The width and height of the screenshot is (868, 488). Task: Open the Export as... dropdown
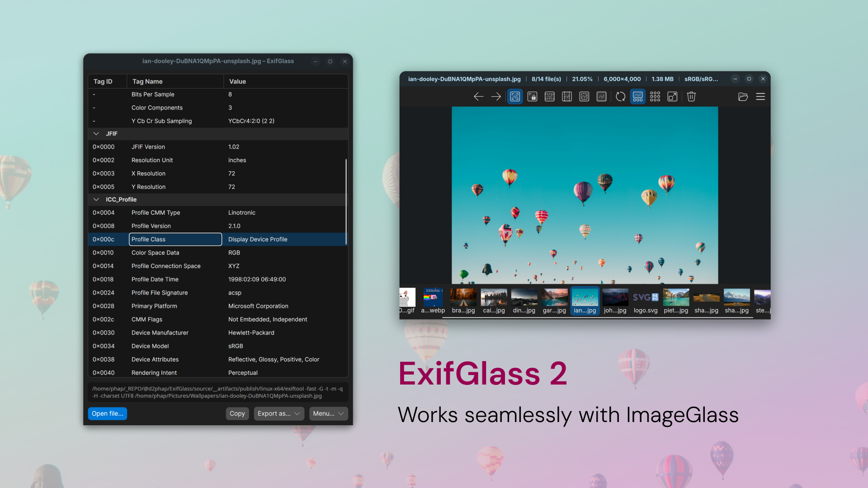[x=278, y=413]
